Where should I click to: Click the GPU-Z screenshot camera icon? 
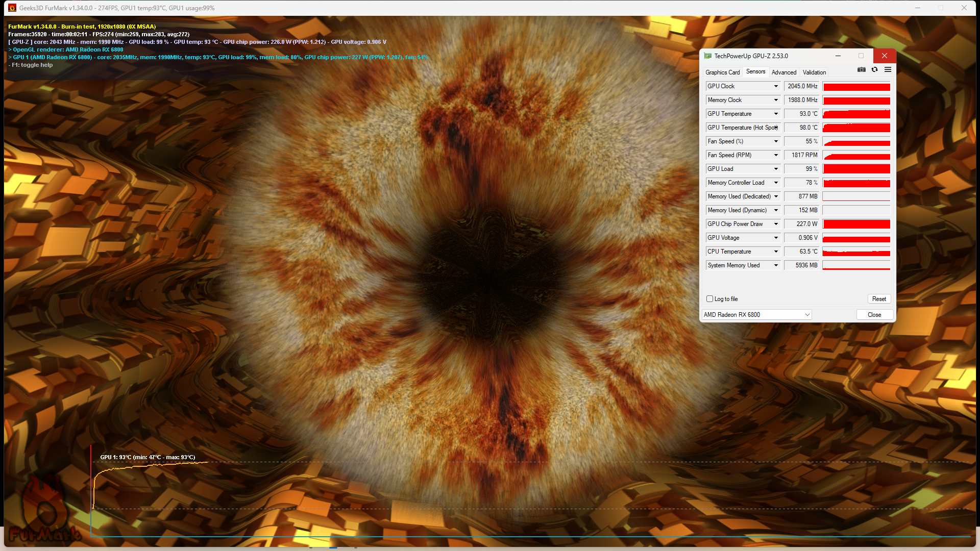[x=862, y=70]
